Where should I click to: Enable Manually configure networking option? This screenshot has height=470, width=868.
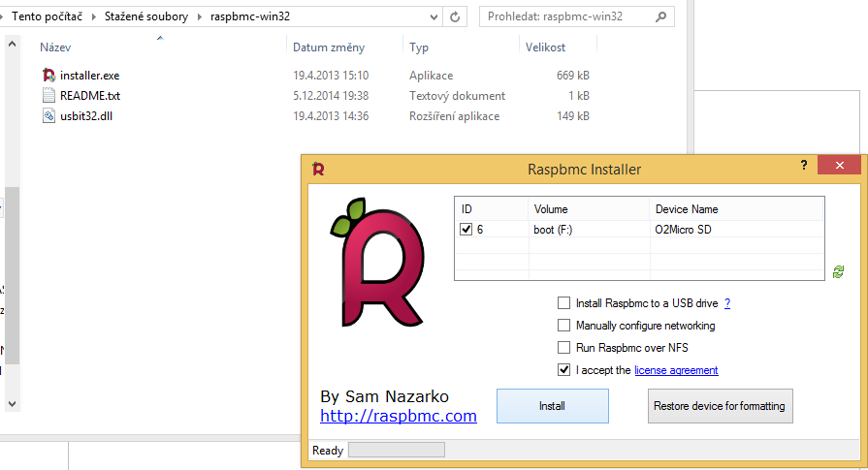click(563, 326)
